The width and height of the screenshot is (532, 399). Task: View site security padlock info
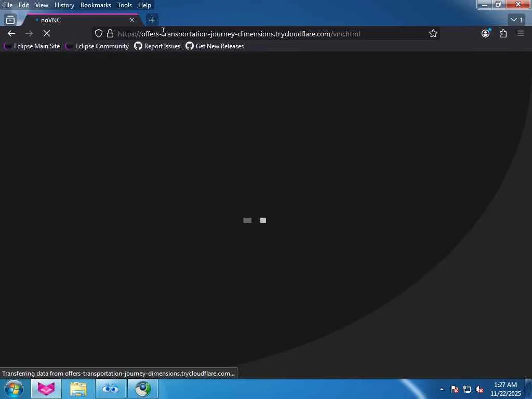(x=110, y=33)
